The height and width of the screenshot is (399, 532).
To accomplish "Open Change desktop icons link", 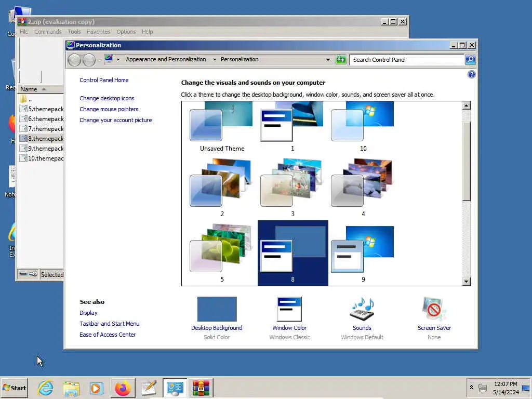I will click(x=107, y=98).
